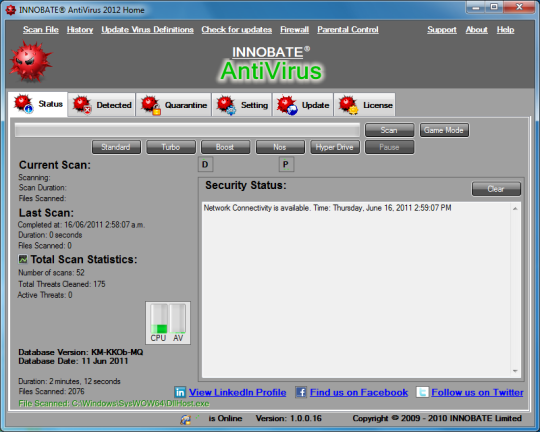
Task: Start a scan with Scan button
Action: 390,130
